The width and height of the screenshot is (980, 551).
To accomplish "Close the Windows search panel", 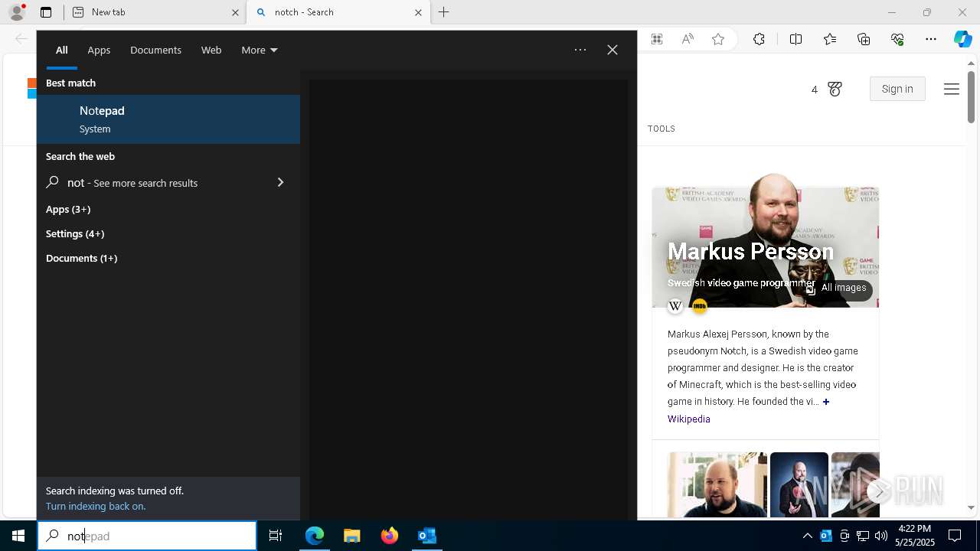I will 612,50.
